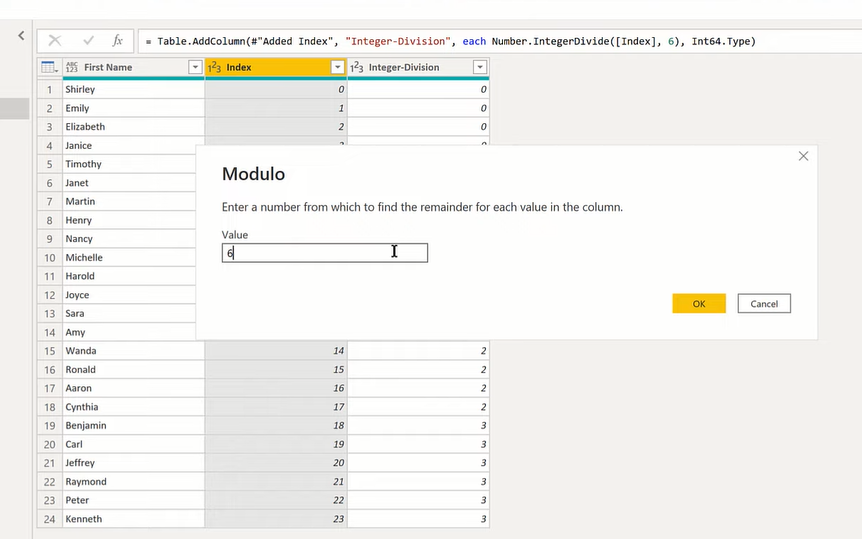Open the table menu icon in the header corner
This screenshot has height=539, width=862.
(49, 67)
